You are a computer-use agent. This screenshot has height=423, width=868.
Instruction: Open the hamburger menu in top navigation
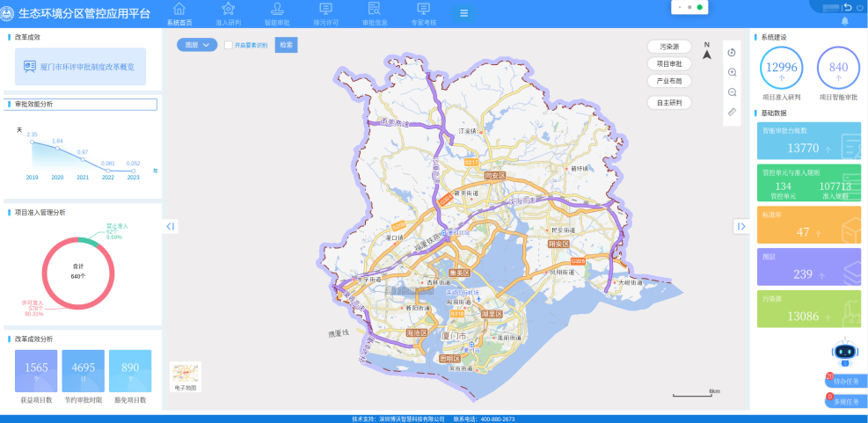[x=463, y=13]
